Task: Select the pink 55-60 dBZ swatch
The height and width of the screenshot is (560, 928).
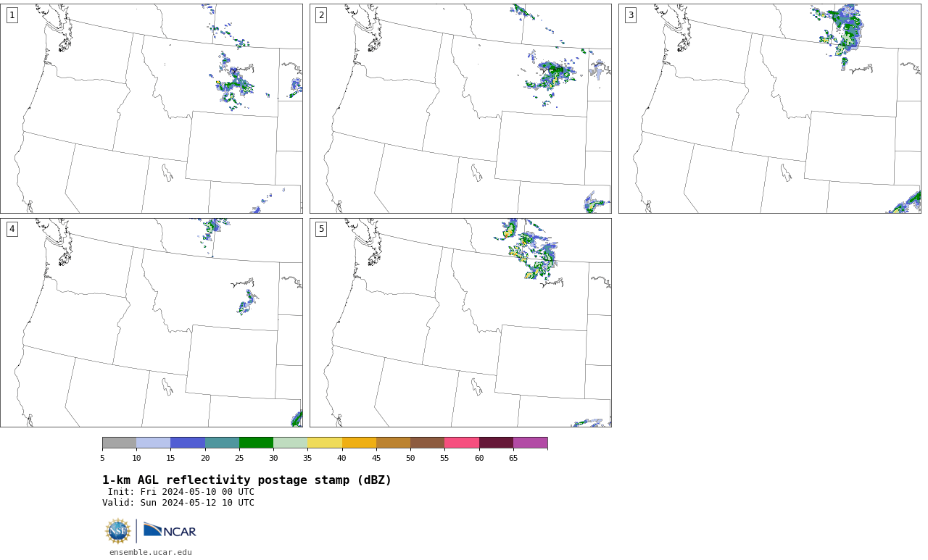Action: pos(462,443)
